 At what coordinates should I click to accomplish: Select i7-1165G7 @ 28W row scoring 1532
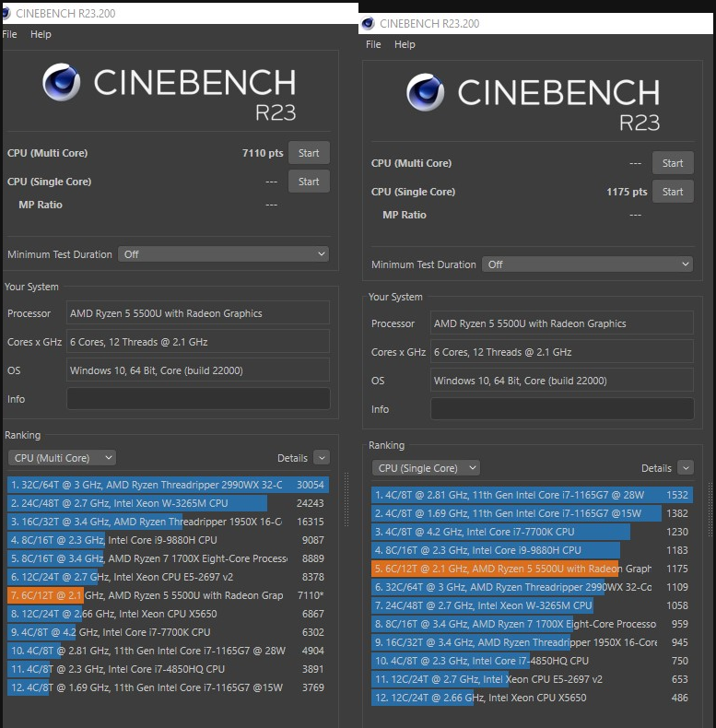[x=532, y=495]
